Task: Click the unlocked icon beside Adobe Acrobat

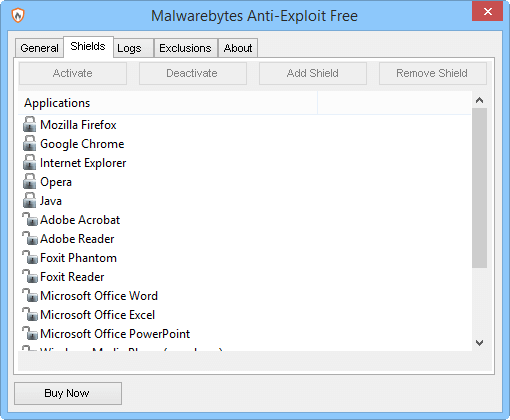Action: coord(30,219)
